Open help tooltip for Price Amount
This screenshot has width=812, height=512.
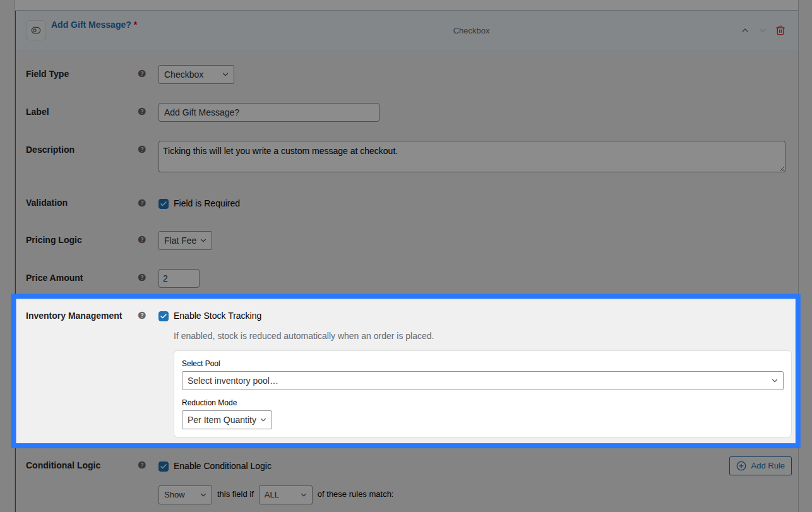click(x=142, y=278)
